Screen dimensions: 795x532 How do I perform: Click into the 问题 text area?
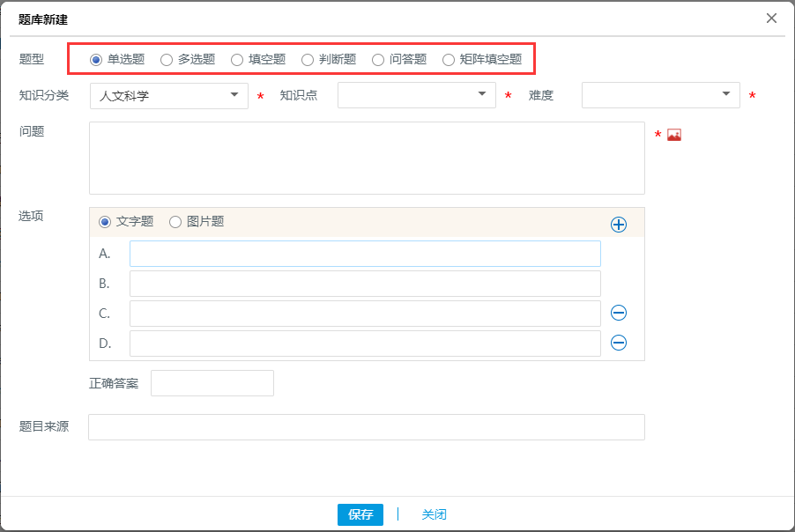pos(367,158)
